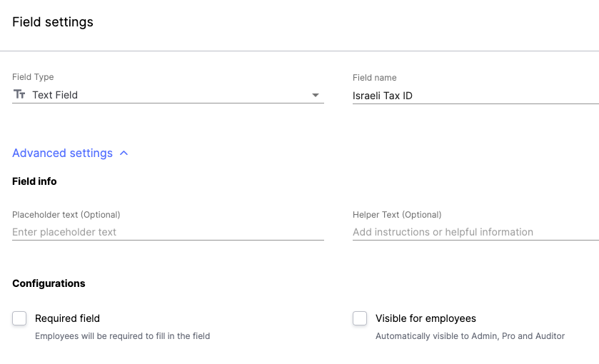This screenshot has width=599, height=364.
Task: Click the Field info section heading
Action: (x=34, y=181)
